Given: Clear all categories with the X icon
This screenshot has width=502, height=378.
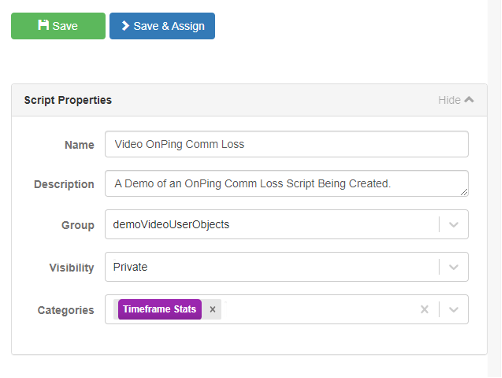Looking at the screenshot, I should point(424,309).
